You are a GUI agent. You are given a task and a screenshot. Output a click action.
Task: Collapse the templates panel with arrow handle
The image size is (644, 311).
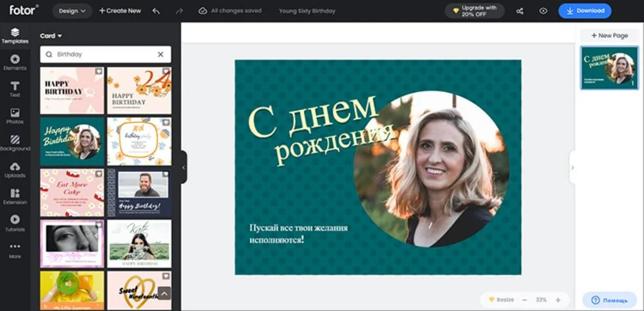(184, 167)
